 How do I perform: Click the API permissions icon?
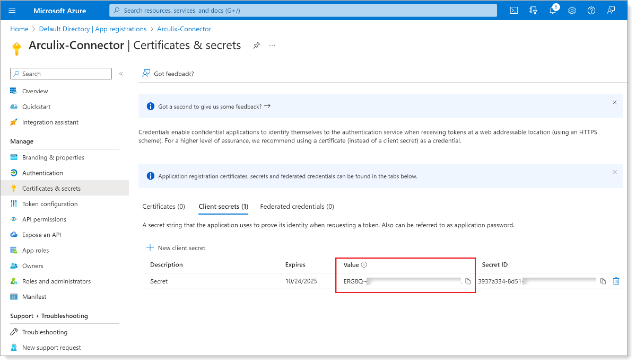(14, 219)
